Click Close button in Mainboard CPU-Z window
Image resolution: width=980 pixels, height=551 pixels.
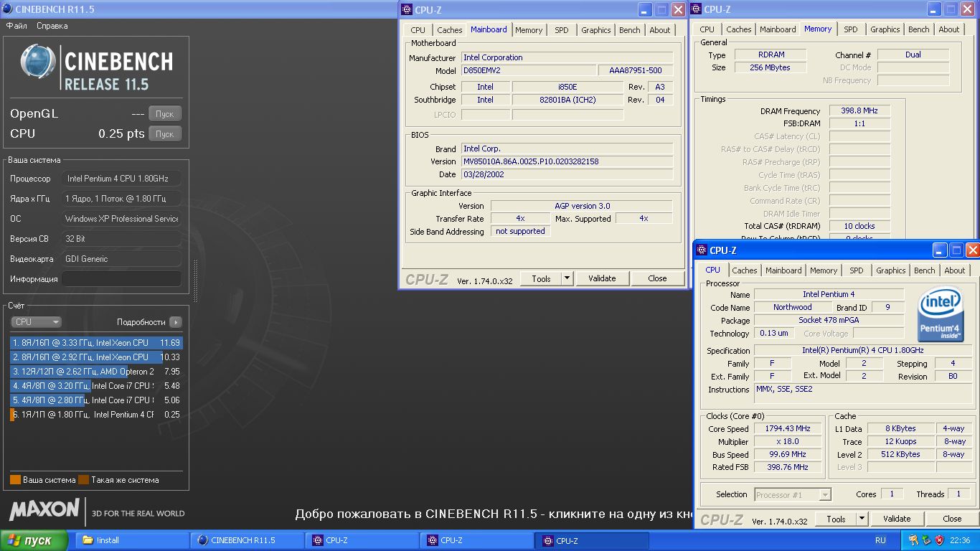pyautogui.click(x=657, y=278)
